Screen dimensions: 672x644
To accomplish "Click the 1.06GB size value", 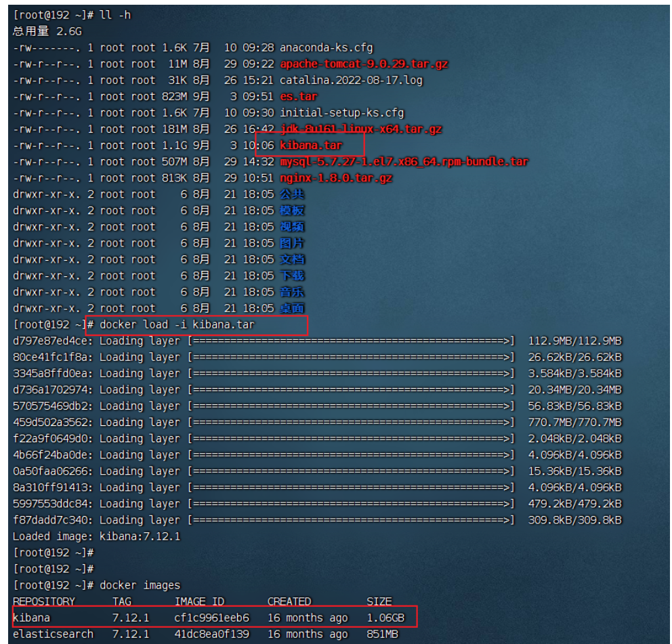I will [385, 618].
